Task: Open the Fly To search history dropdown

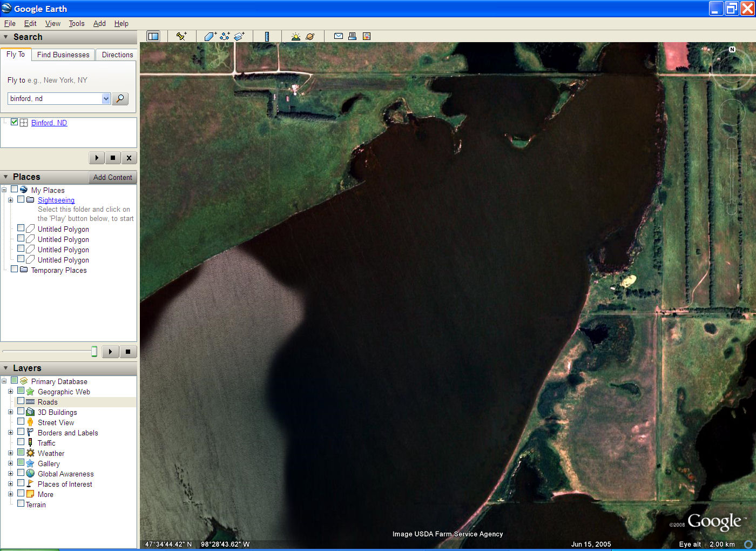Action: click(106, 98)
